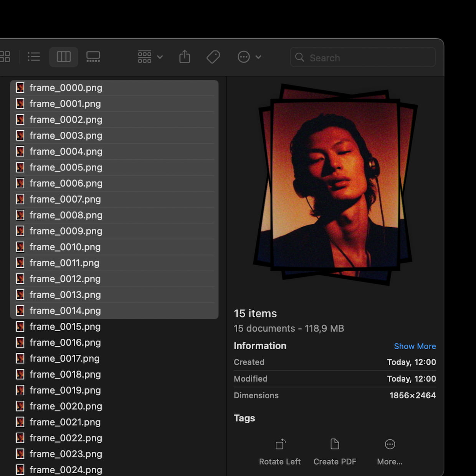This screenshot has height=476, width=476.
Task: Select the column view icon
Action: point(63,57)
